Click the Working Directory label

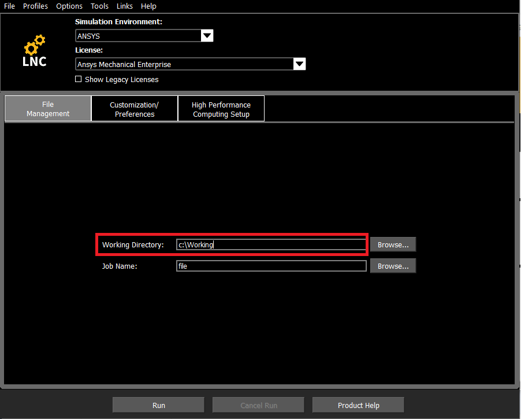133,245
